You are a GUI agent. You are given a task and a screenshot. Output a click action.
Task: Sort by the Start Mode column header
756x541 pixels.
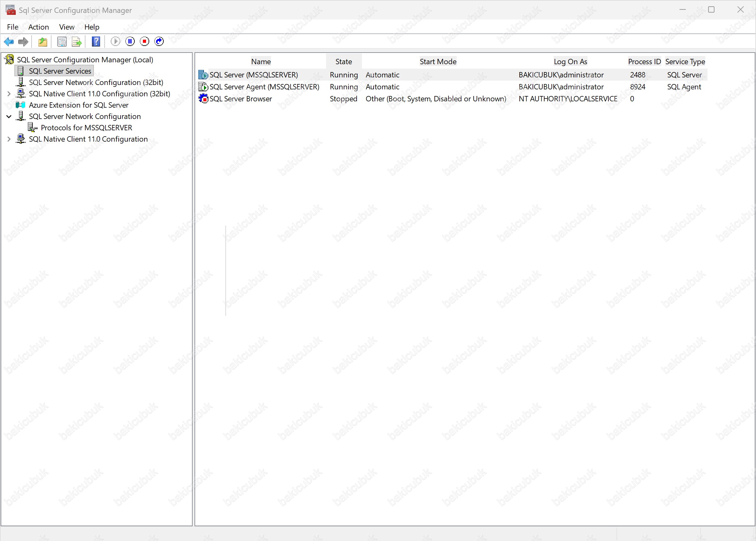point(438,62)
